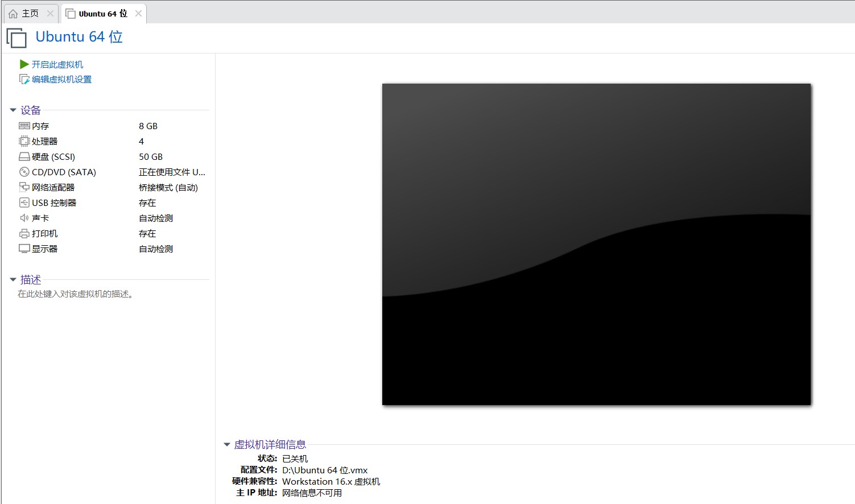Select the processor (处理器) chip icon
855x504 pixels.
(24, 141)
